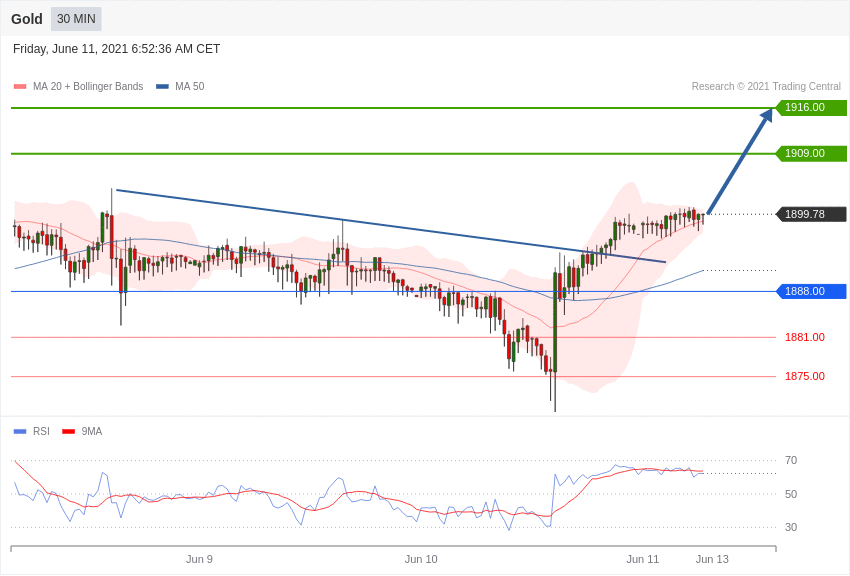Viewport: 850px width, 576px height.
Task: Click the MA 50 legend label
Action: tap(190, 86)
